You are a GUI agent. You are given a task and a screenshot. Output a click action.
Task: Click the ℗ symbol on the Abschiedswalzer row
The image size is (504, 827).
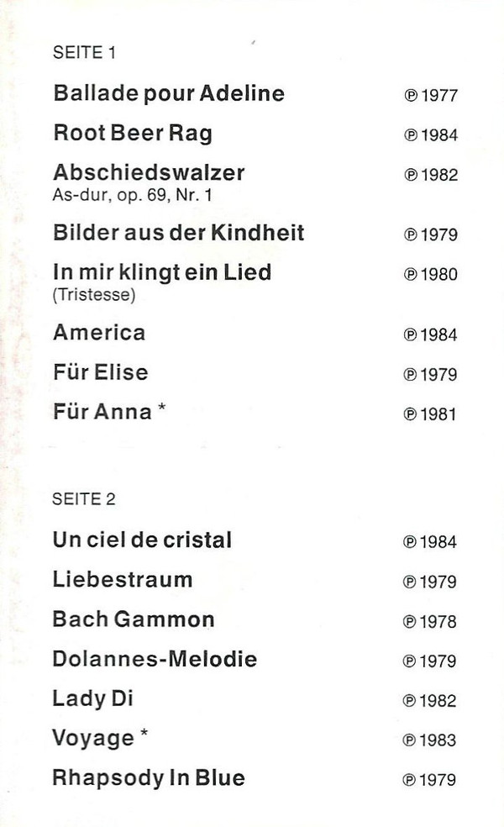(411, 176)
